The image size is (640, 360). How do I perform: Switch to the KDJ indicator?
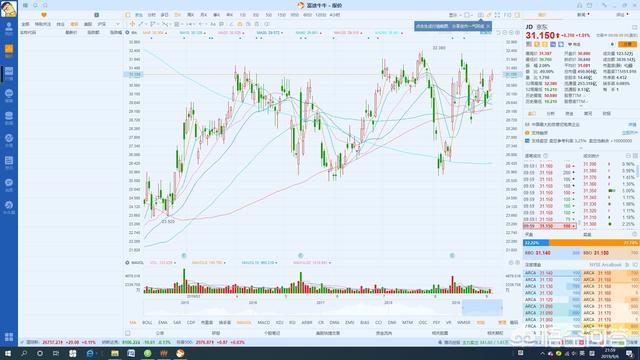[279, 322]
